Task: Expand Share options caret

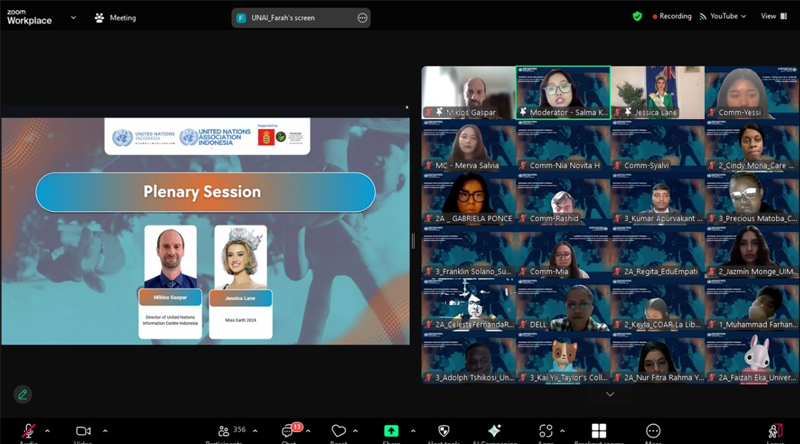Action: [413, 431]
